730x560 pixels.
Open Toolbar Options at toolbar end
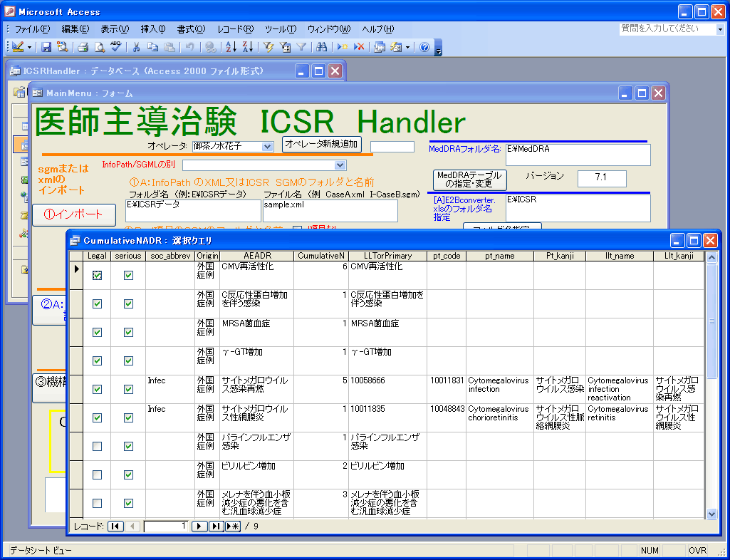438,48
